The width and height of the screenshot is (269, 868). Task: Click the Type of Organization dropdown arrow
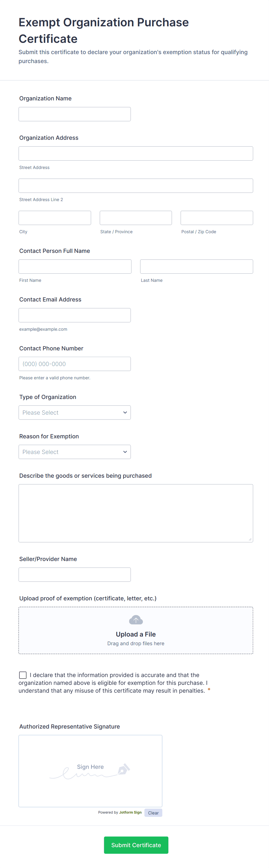tap(125, 412)
